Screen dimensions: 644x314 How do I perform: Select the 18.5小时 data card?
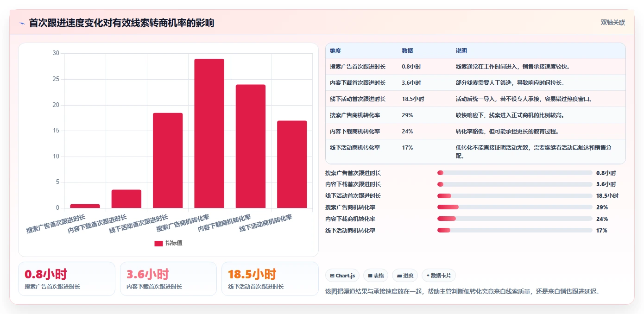point(270,279)
